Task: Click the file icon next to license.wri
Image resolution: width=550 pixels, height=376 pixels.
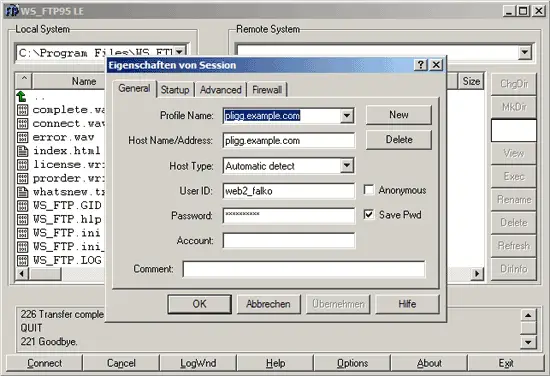Action: point(22,165)
